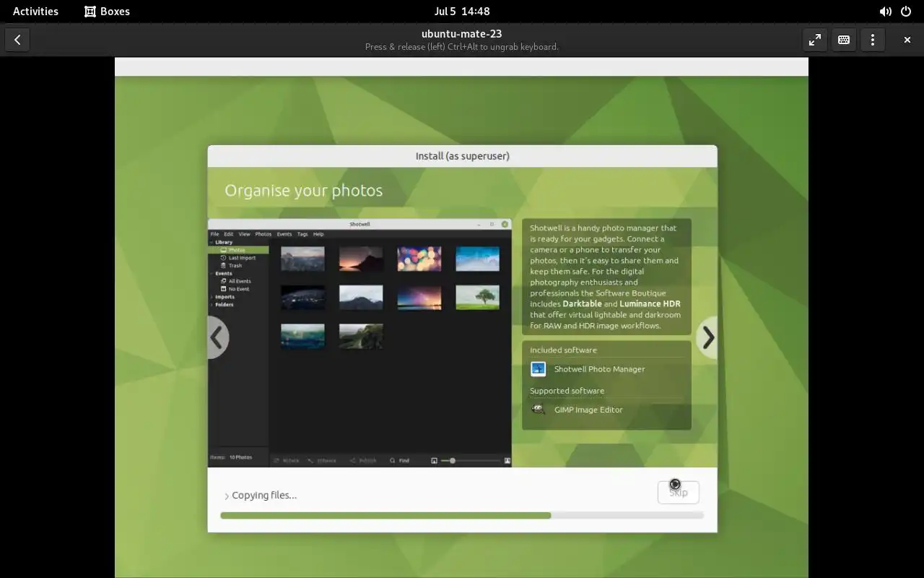Click the '10 Photos' count in Shotwell
Screen dimensions: 924x578
pyautogui.click(x=240, y=457)
